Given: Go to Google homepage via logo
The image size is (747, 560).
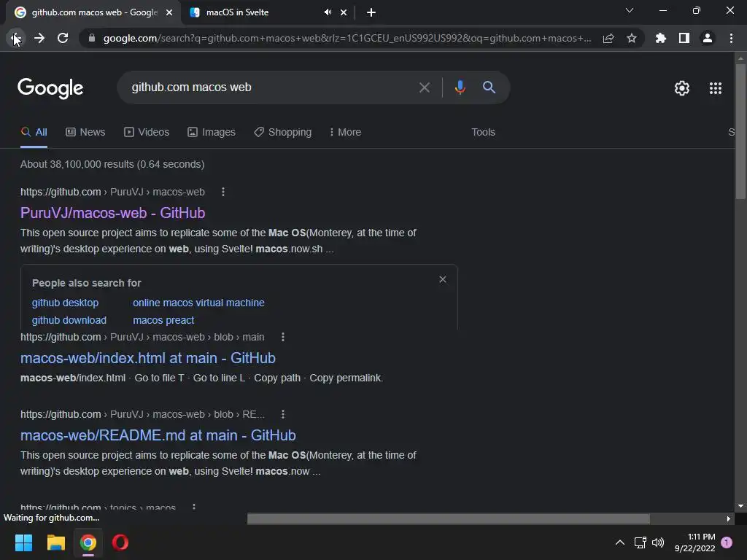Looking at the screenshot, I should tap(50, 88).
